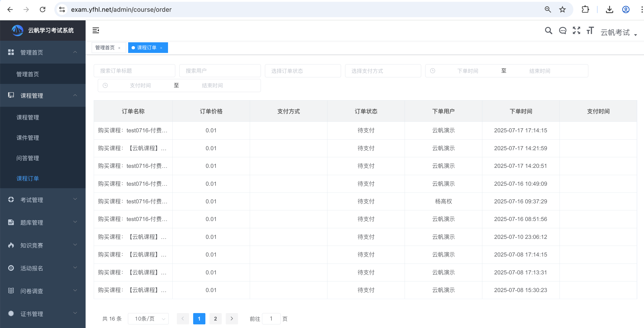Open browser profile avatar icon
The width and height of the screenshot is (644, 328).
(x=626, y=10)
